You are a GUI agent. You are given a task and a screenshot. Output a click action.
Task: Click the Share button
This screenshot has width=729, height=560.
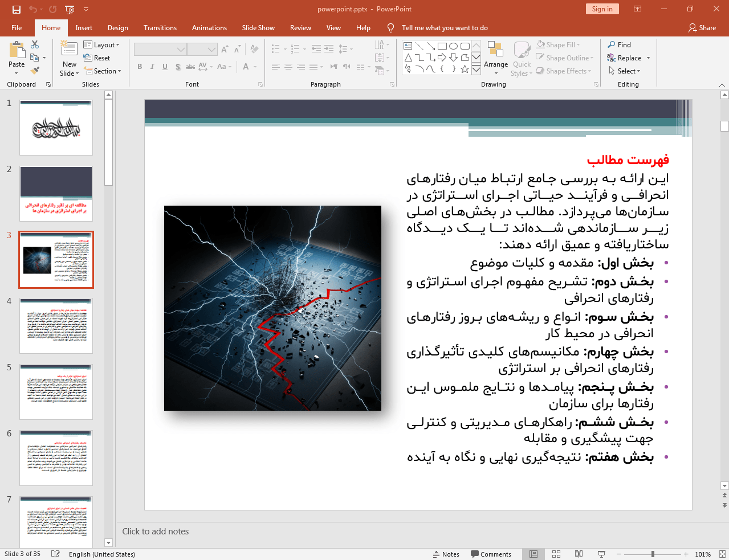pyautogui.click(x=702, y=28)
